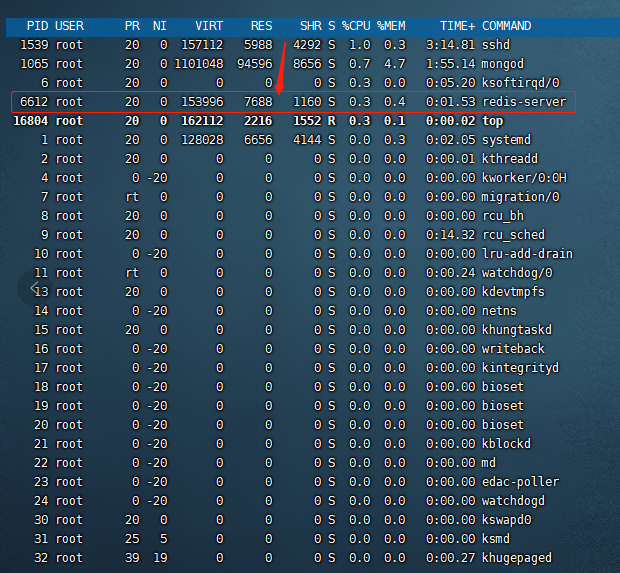Click the bold top command name
620x573 pixels.
493,121
